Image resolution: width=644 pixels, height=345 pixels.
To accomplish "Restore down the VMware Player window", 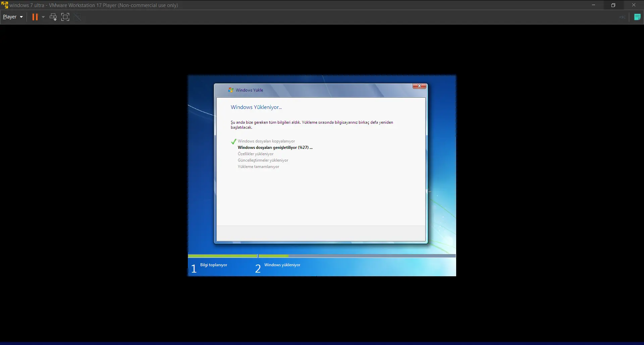I will (x=613, y=5).
